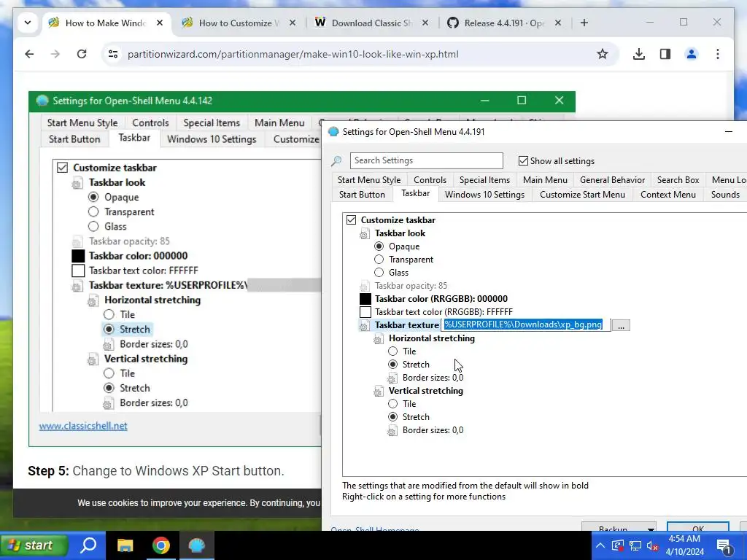The height and width of the screenshot is (560, 747).
Task: Click the www.classicshell.net link
Action: [83, 426]
